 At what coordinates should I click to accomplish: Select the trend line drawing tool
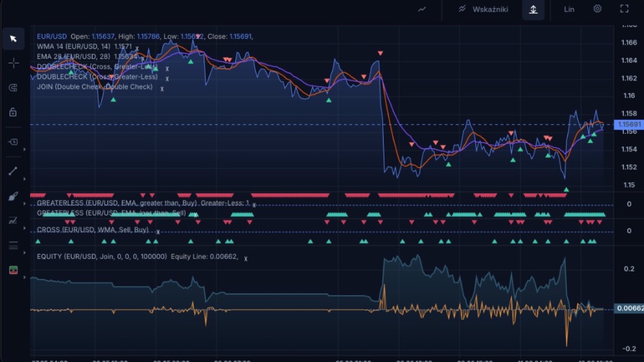coord(13,171)
